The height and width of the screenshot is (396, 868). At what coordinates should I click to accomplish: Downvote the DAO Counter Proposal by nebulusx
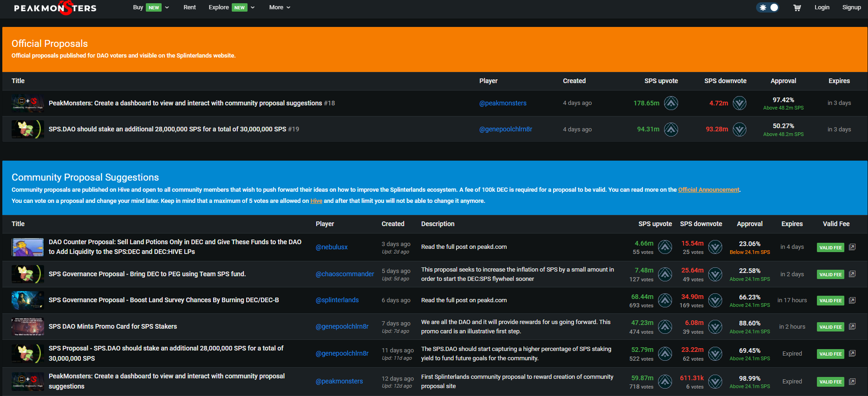pyautogui.click(x=715, y=247)
